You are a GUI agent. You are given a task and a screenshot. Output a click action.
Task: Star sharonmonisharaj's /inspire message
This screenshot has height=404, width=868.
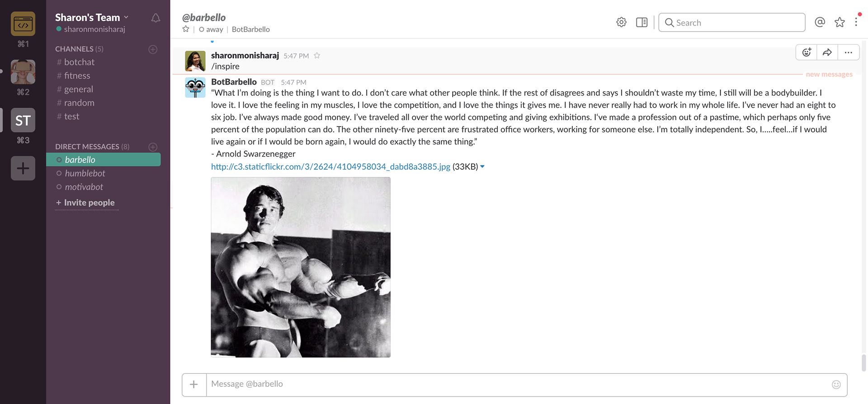pos(317,56)
